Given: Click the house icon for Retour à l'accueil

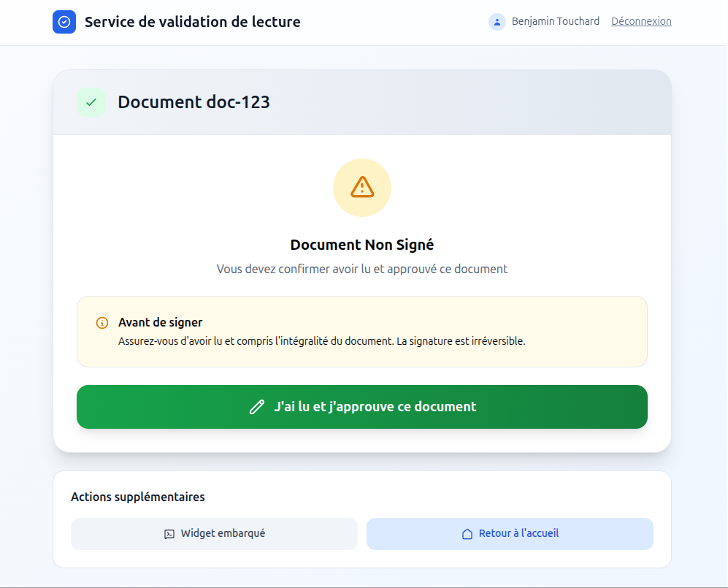Looking at the screenshot, I should click(467, 534).
